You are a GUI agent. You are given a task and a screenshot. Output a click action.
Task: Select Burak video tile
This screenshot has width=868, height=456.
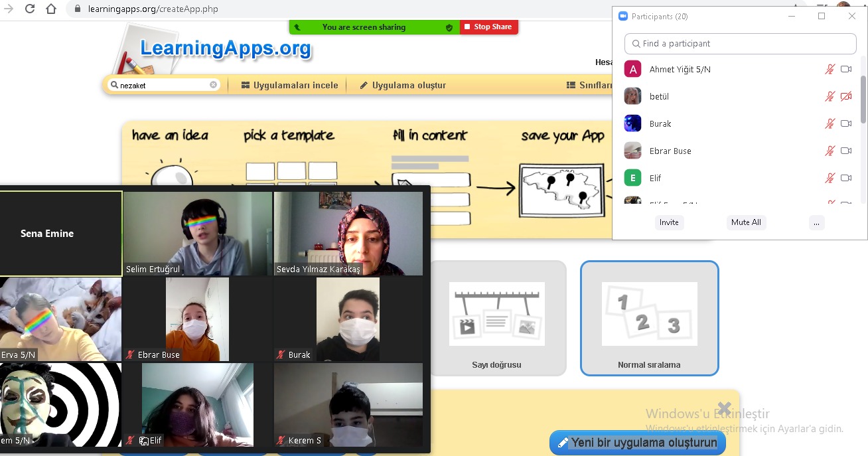348,319
